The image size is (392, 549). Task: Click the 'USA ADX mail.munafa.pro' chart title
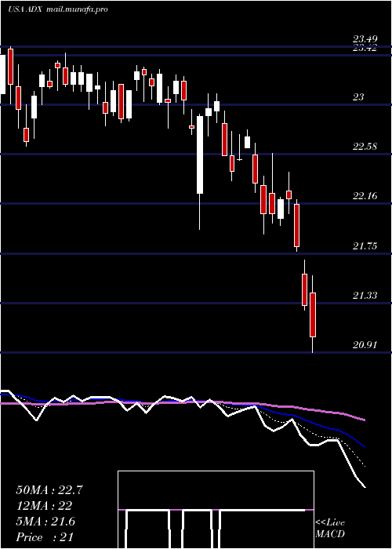[x=58, y=9]
